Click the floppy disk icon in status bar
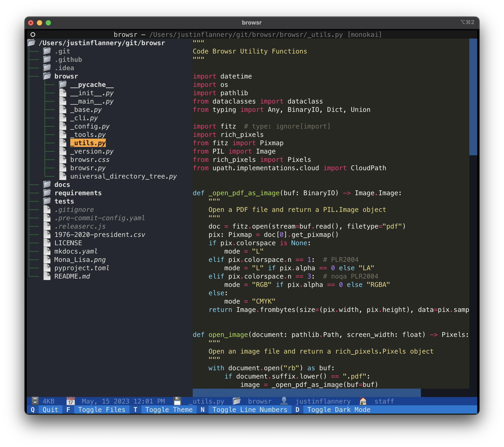The image size is (504, 447). [x=177, y=401]
